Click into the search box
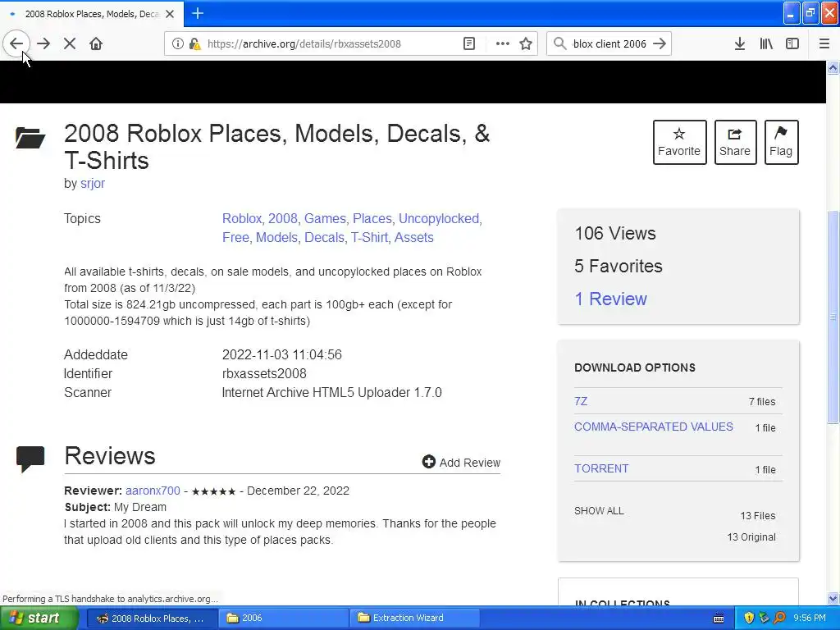This screenshot has width=840, height=630. 609,44
